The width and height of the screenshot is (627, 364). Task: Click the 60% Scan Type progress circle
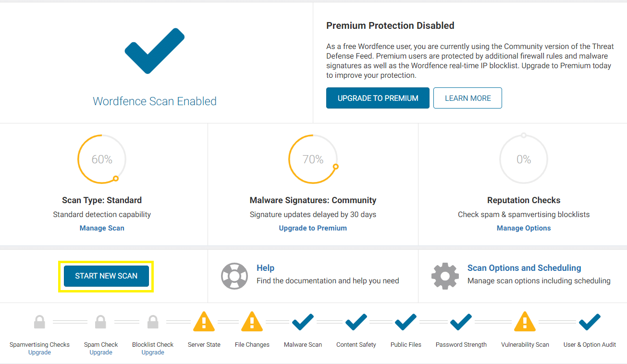point(102,159)
